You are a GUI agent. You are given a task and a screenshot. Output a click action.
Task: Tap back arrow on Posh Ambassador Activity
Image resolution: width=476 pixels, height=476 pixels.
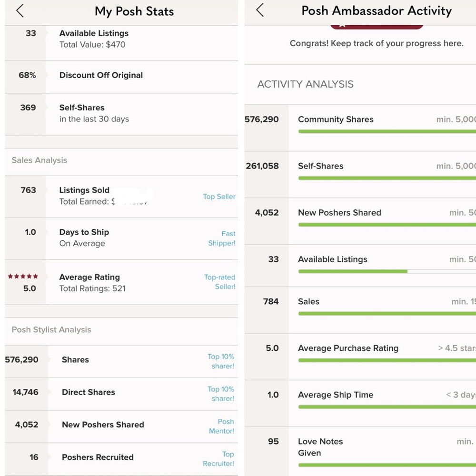(260, 10)
